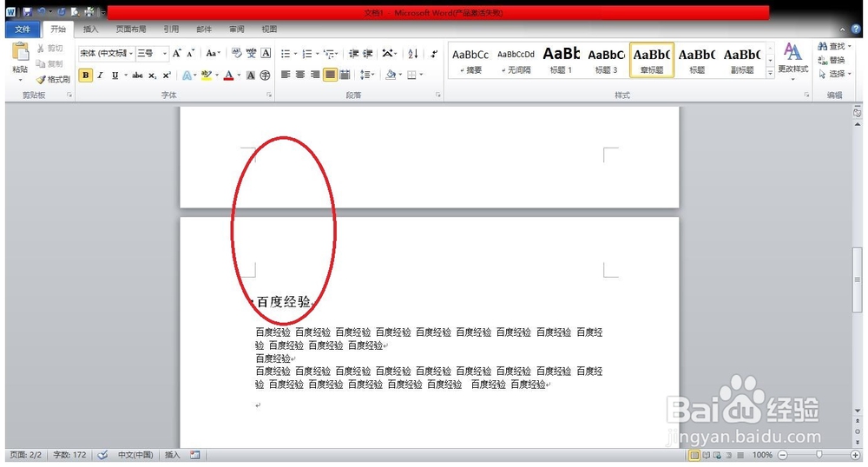Switch to the 页面布局 tab

point(131,30)
